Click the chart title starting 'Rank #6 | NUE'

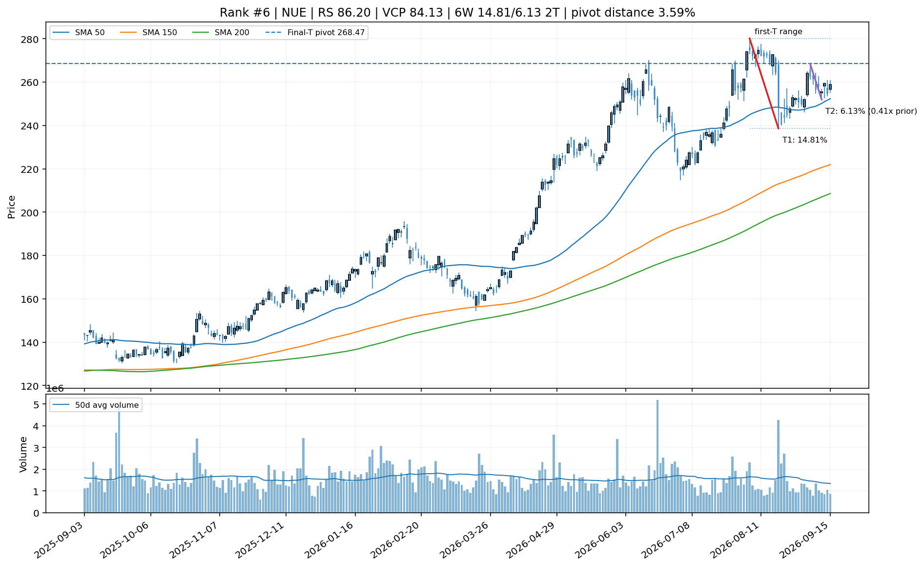457,13
